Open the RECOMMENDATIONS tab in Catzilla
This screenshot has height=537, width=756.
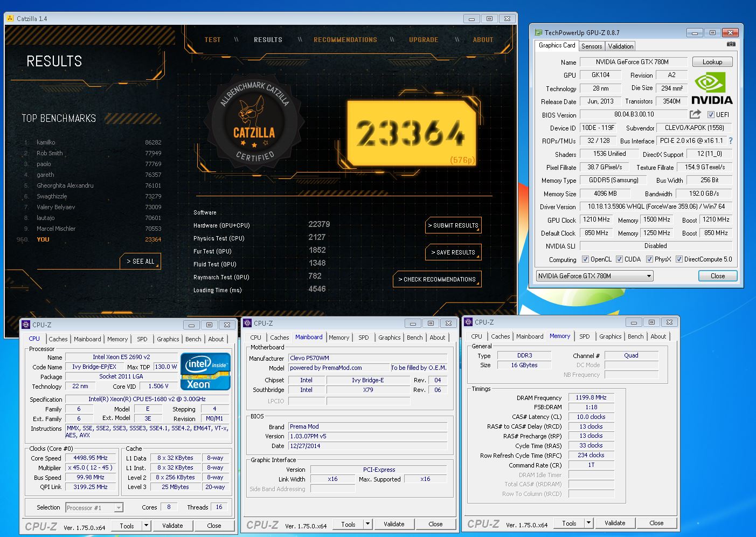345,39
